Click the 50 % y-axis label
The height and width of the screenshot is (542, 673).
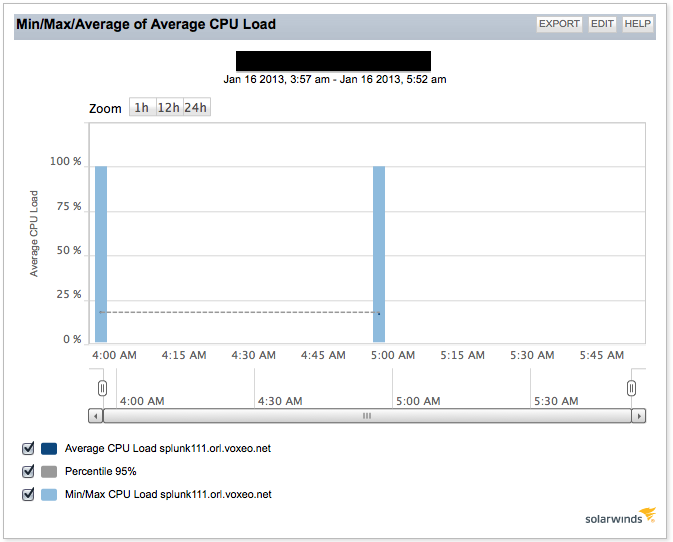click(x=69, y=250)
